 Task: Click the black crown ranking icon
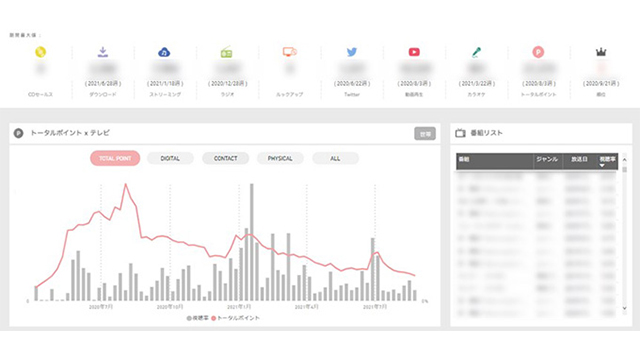[x=601, y=52]
